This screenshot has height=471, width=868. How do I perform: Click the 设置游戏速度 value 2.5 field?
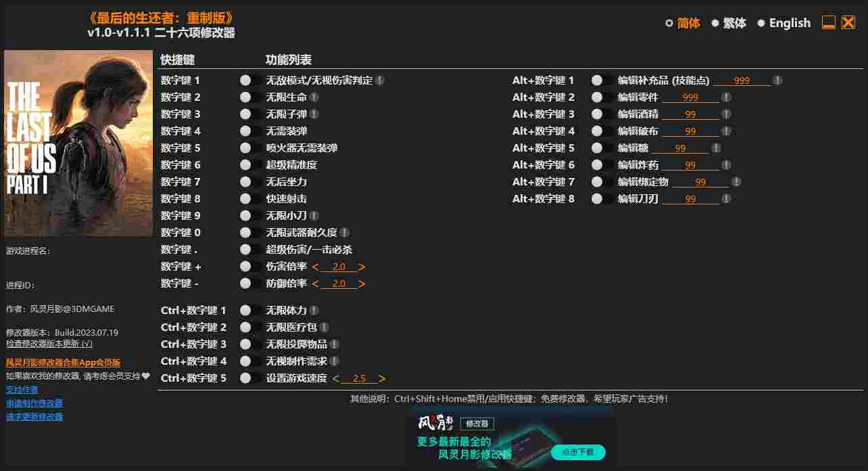[359, 378]
